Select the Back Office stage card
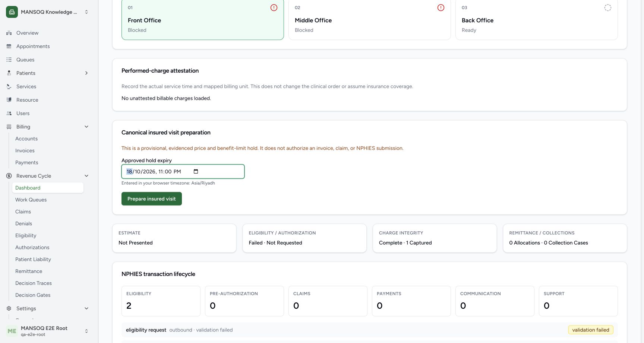Screen dimensions: 644x343 [537, 20]
